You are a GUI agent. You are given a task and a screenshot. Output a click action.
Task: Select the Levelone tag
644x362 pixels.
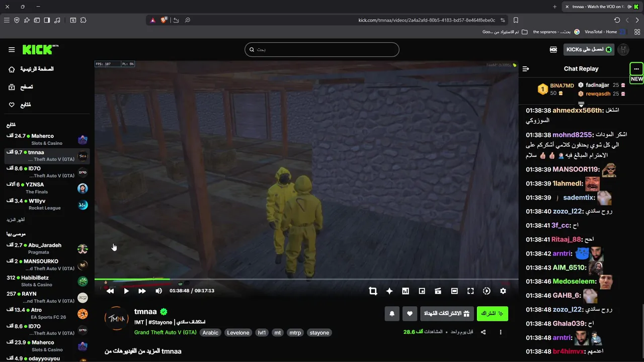pos(238,333)
